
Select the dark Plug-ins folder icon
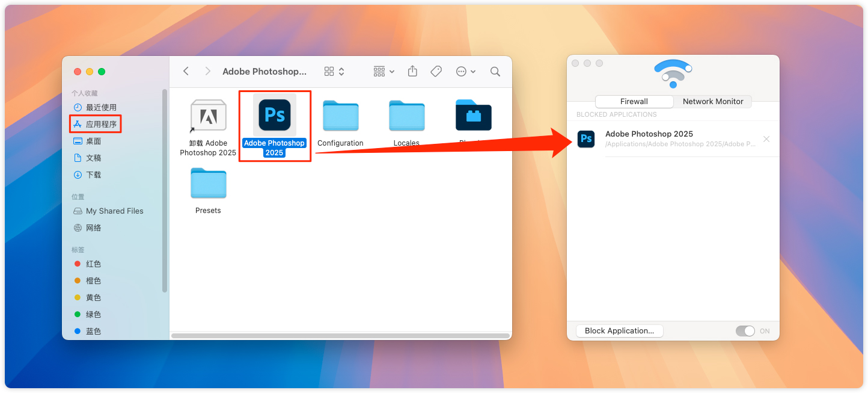click(x=474, y=115)
